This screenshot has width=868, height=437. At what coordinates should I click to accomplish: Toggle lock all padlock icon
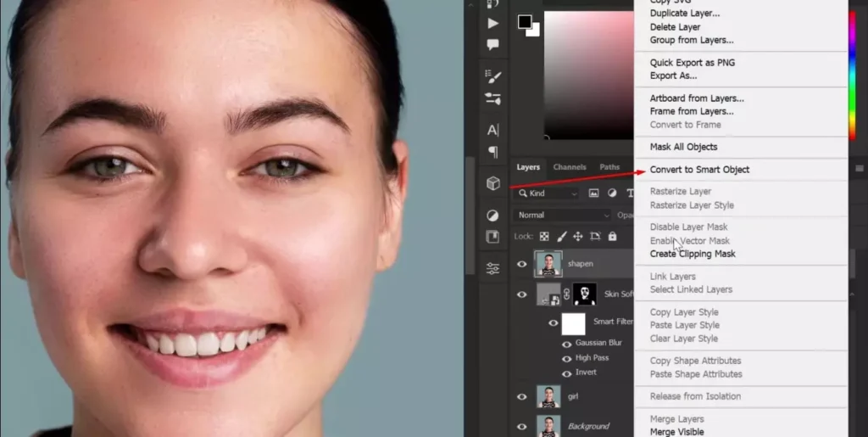tap(612, 237)
